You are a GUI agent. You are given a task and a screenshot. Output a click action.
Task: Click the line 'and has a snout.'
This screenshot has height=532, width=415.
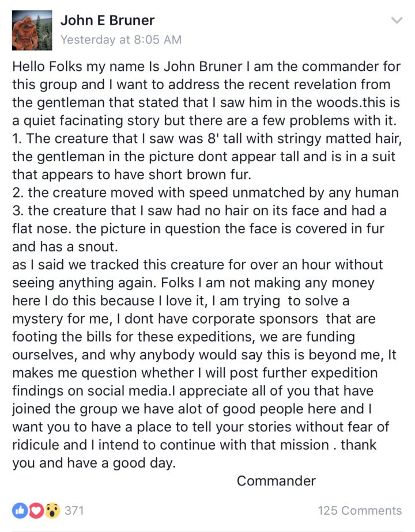tap(65, 246)
